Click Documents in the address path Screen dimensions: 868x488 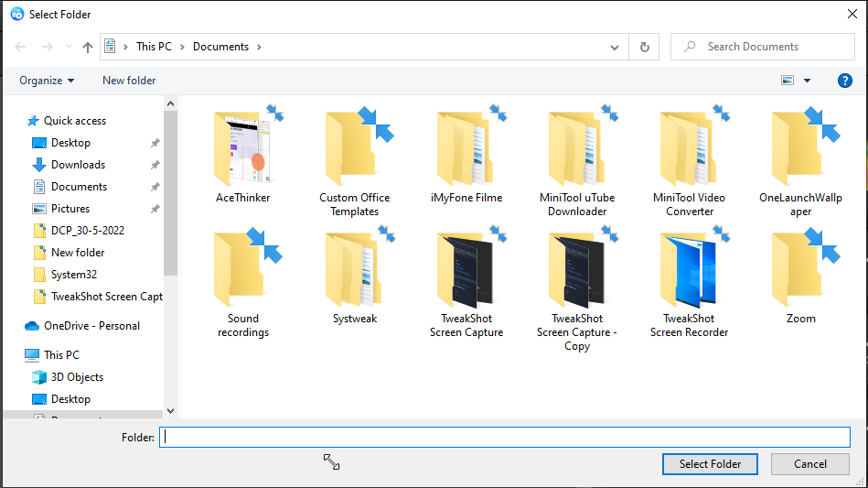(220, 47)
